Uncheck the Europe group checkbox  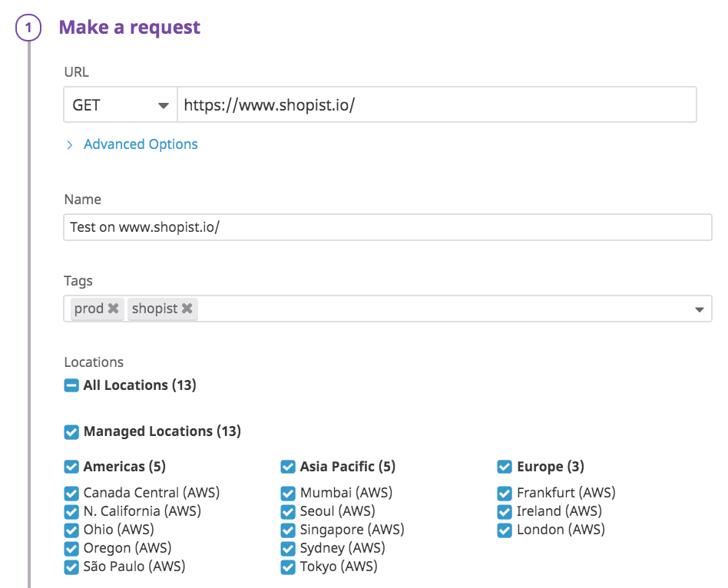click(505, 467)
